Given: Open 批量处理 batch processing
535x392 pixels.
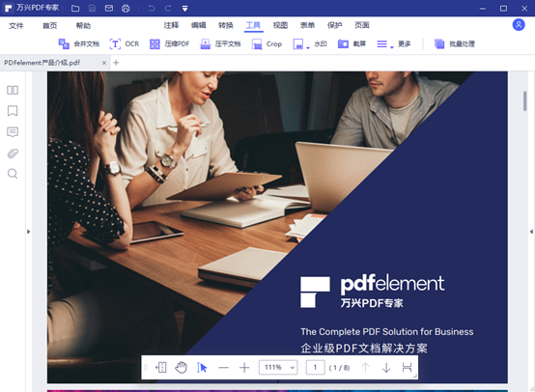Looking at the screenshot, I should (455, 43).
